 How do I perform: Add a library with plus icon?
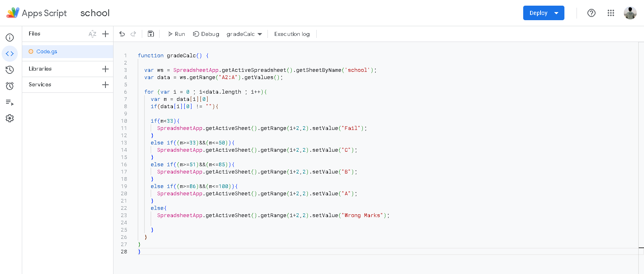click(105, 69)
